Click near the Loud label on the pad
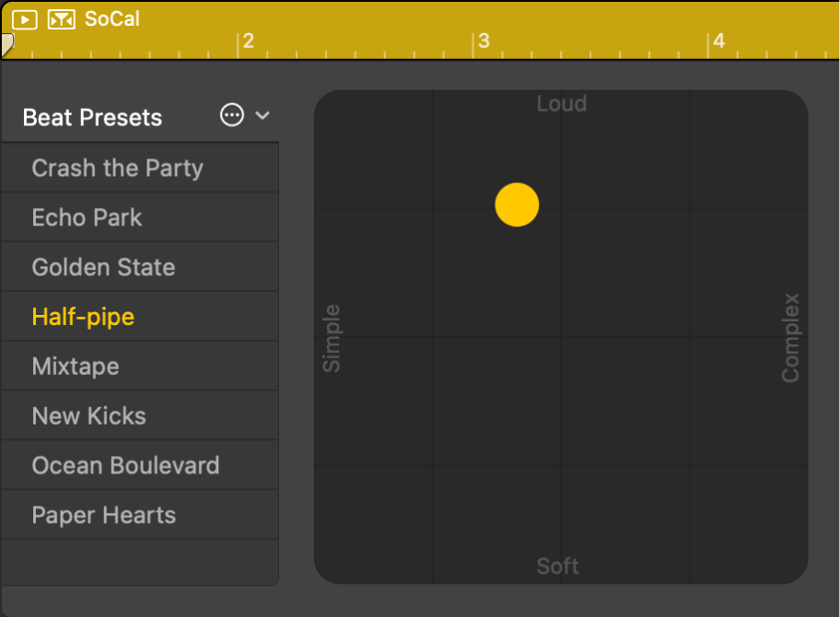Viewport: 840px width, 617px height. coord(561,104)
